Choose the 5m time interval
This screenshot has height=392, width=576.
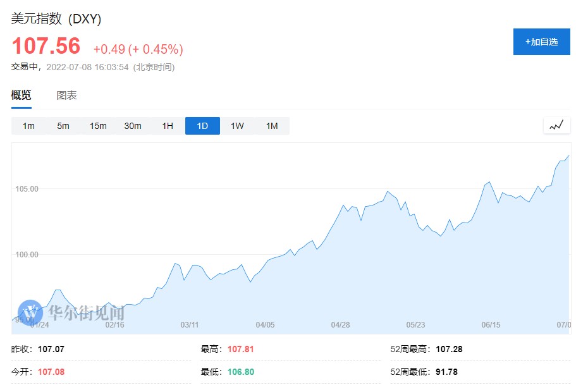pos(63,126)
